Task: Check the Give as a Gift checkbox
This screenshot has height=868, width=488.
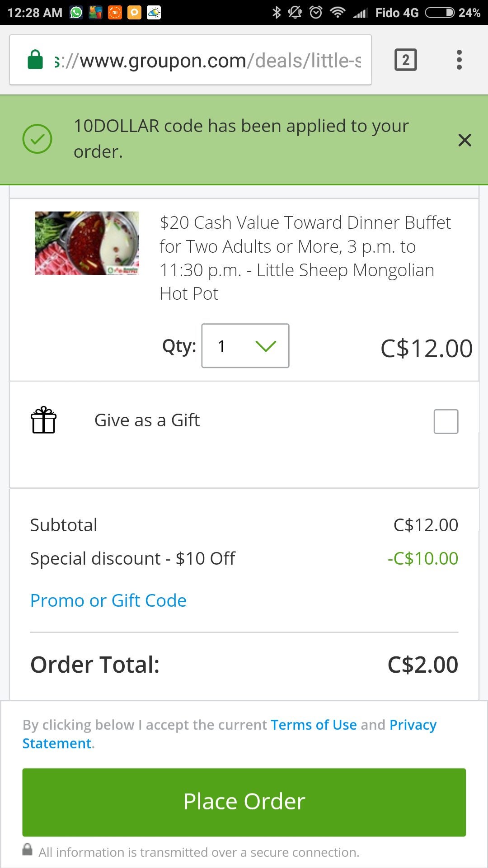Action: click(446, 421)
